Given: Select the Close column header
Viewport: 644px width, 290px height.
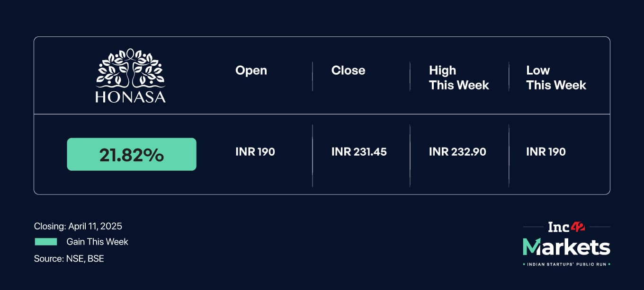Looking at the screenshot, I should (348, 70).
